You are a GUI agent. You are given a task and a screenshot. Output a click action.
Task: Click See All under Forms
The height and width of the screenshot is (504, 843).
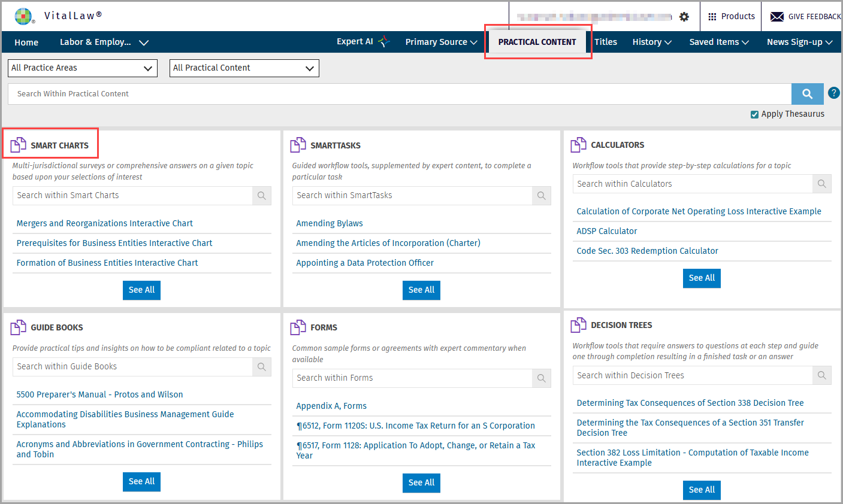coord(422,483)
